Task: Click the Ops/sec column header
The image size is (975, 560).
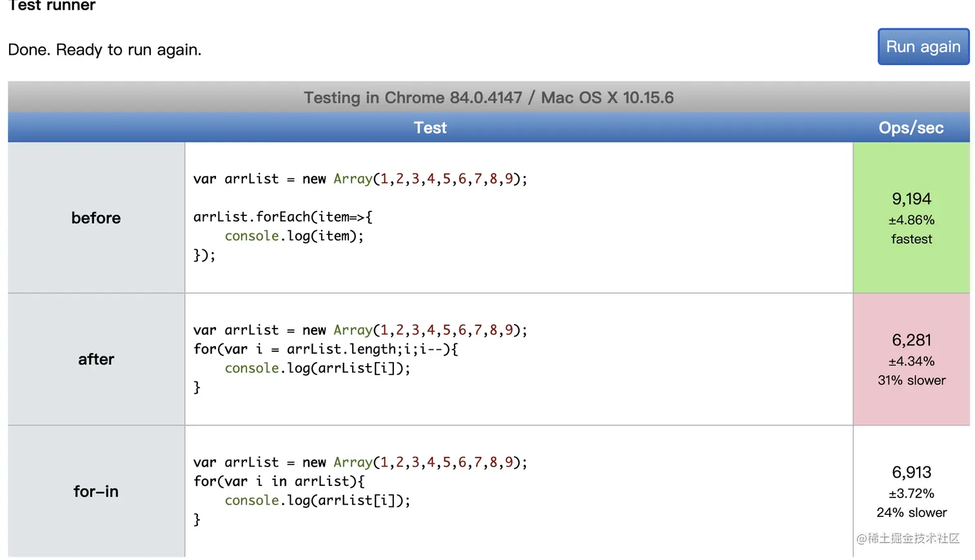Action: pyautogui.click(x=911, y=128)
